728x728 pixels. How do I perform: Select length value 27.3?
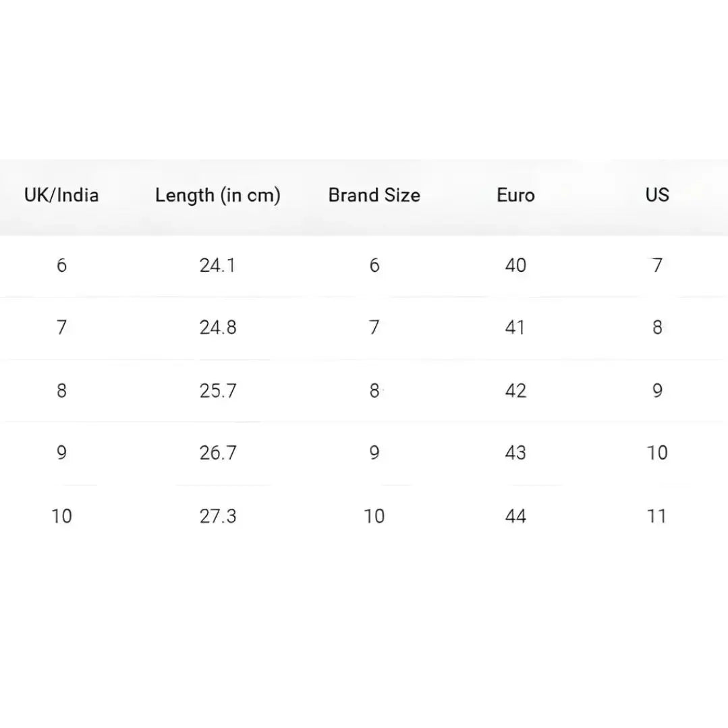click(x=217, y=516)
